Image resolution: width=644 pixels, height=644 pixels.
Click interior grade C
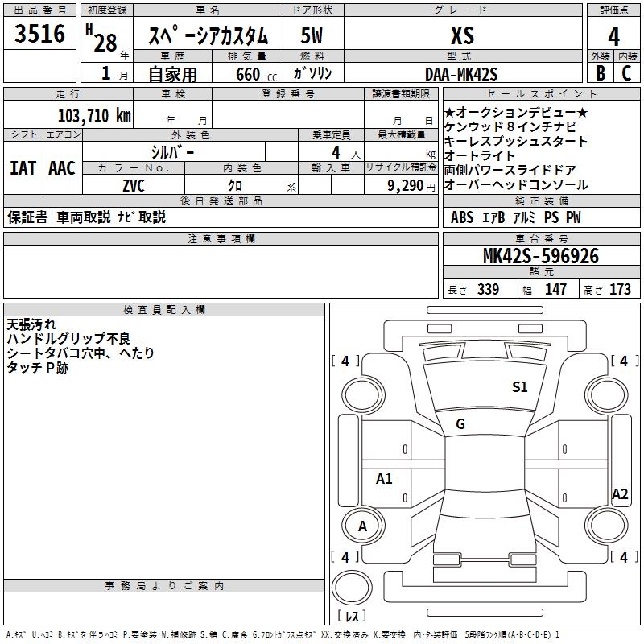point(626,73)
